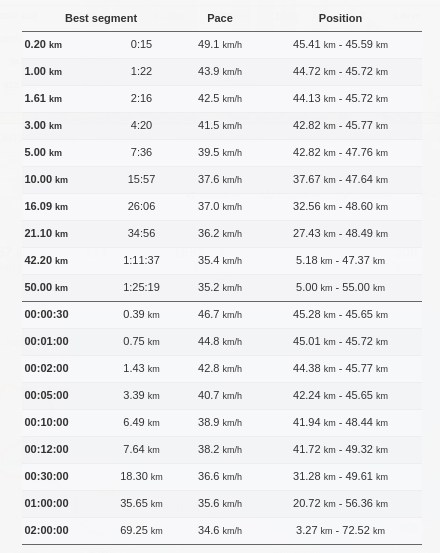The image size is (440, 553).
Task: Select the 5.00 km segment row label
Action: (x=43, y=152)
